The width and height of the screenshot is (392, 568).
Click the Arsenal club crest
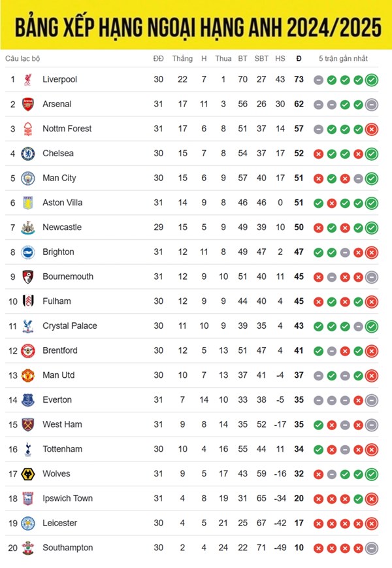pos(28,105)
